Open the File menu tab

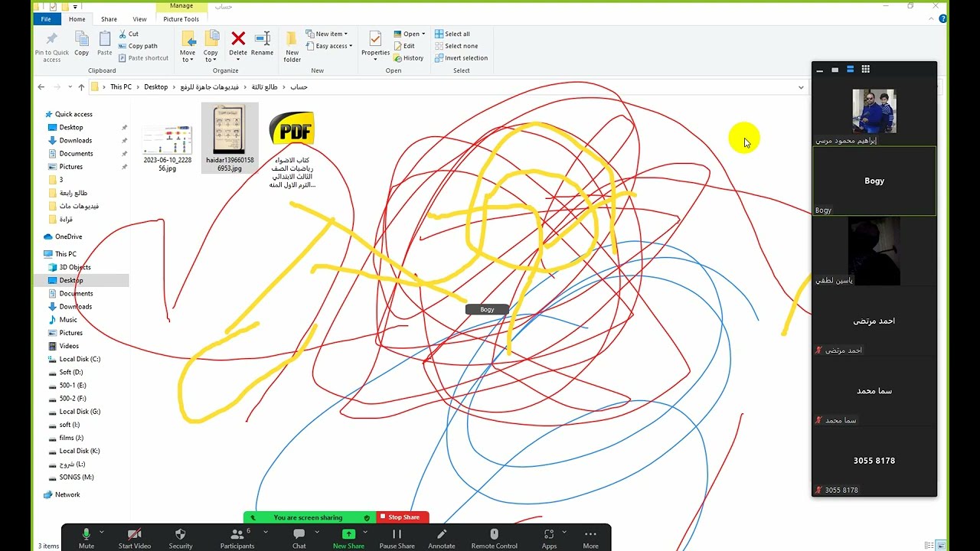46,19
